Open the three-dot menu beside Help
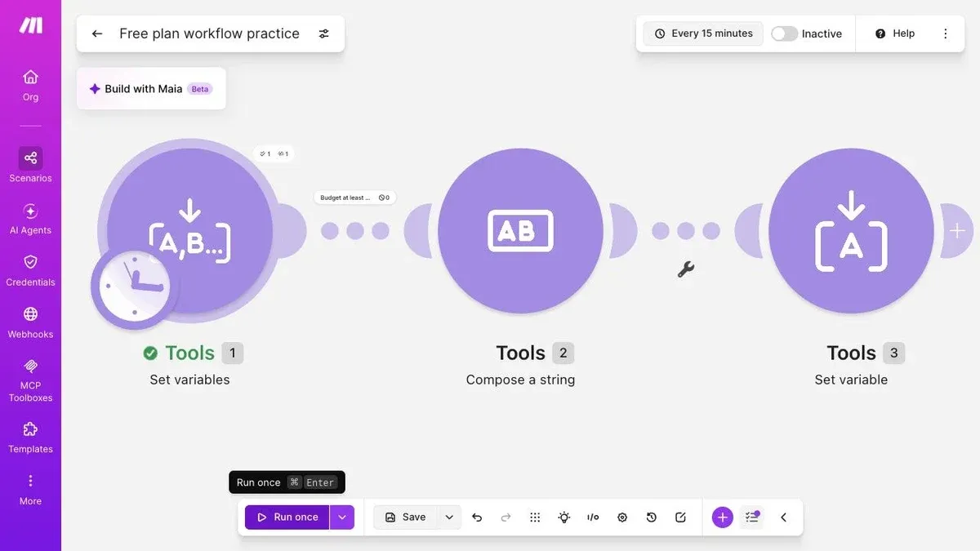 (946, 33)
